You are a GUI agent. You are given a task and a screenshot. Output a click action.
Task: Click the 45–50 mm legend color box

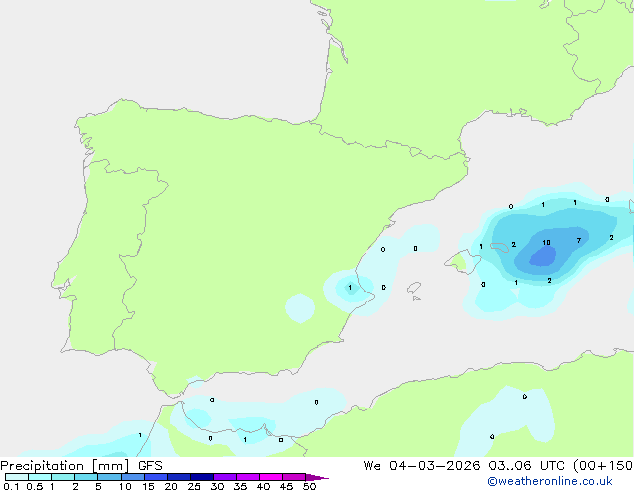coord(294,477)
